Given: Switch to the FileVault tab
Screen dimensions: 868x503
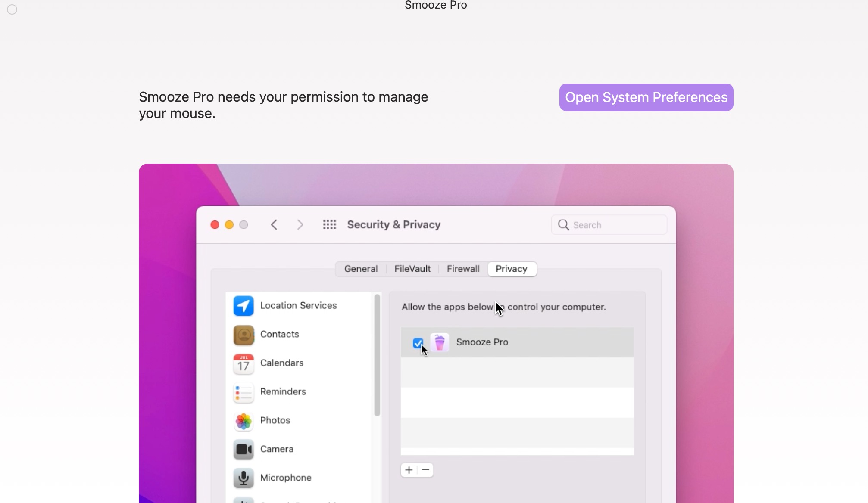Looking at the screenshot, I should [x=412, y=269].
